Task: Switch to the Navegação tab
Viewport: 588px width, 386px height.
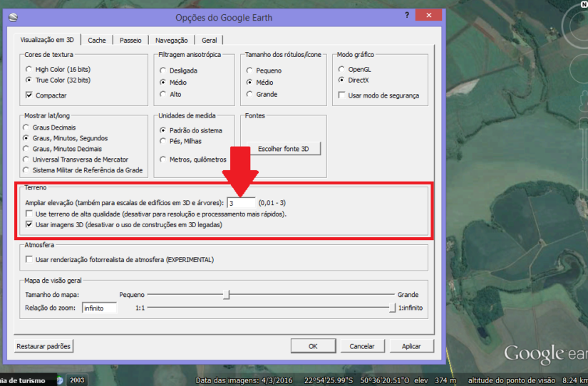Action: click(x=171, y=40)
